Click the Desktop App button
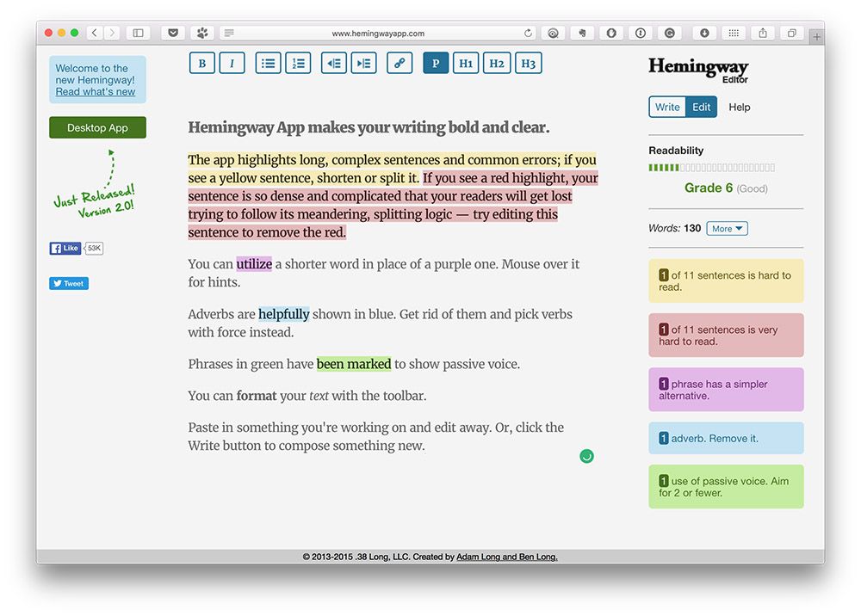This screenshot has width=861, height=616. [x=98, y=128]
